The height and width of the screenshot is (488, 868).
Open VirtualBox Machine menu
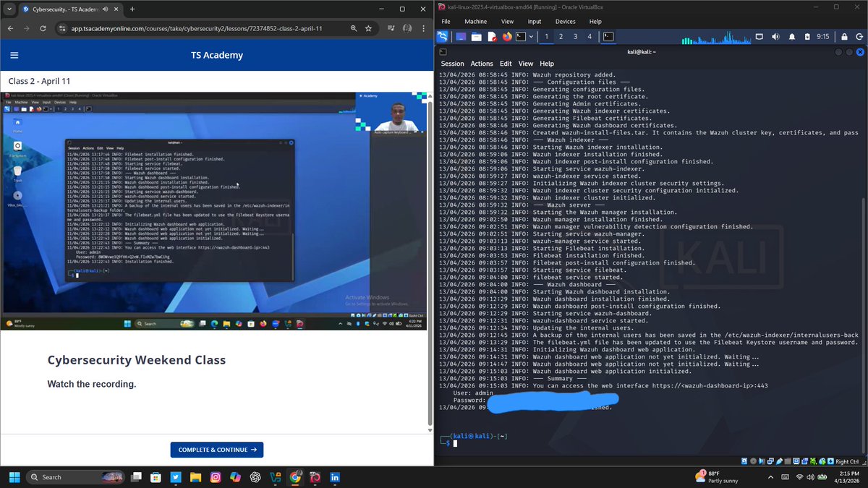(475, 22)
